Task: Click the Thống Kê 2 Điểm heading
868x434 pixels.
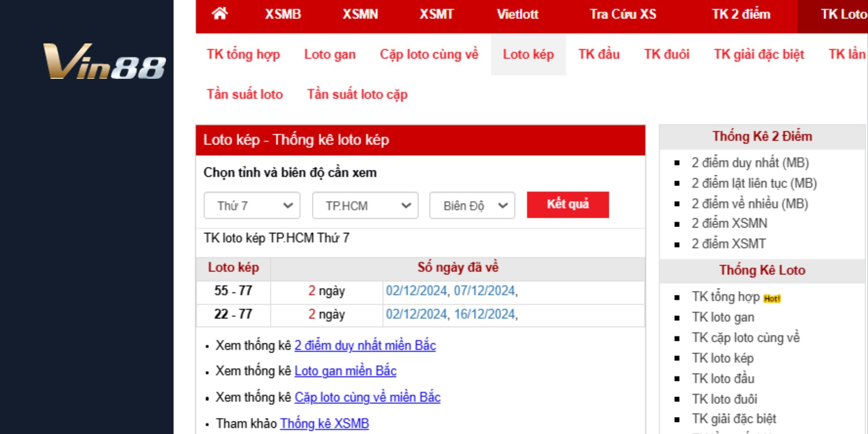Action: coord(762,136)
